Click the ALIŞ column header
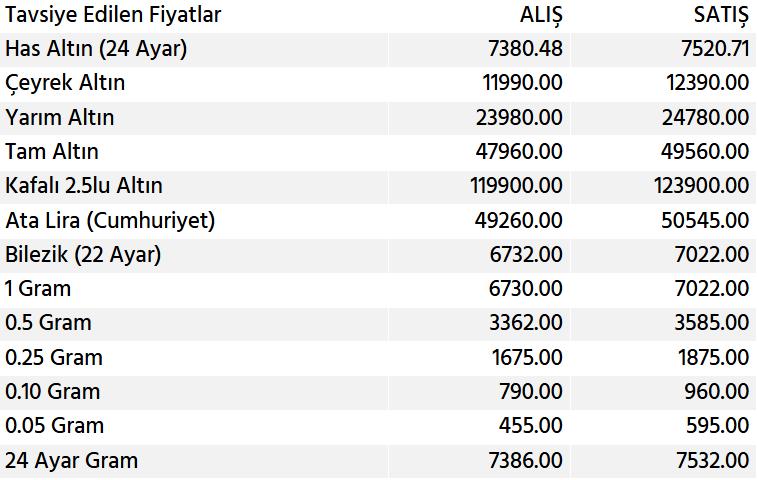The height and width of the screenshot is (480, 757). tap(539, 15)
